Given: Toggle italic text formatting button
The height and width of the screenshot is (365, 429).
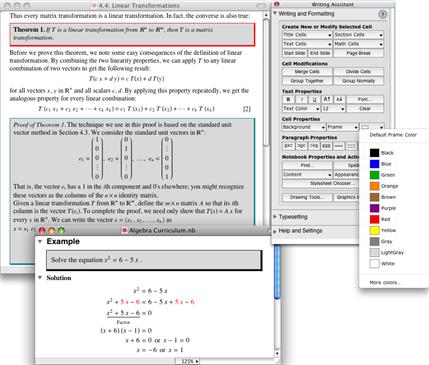Looking at the screenshot, I should 301,99.
